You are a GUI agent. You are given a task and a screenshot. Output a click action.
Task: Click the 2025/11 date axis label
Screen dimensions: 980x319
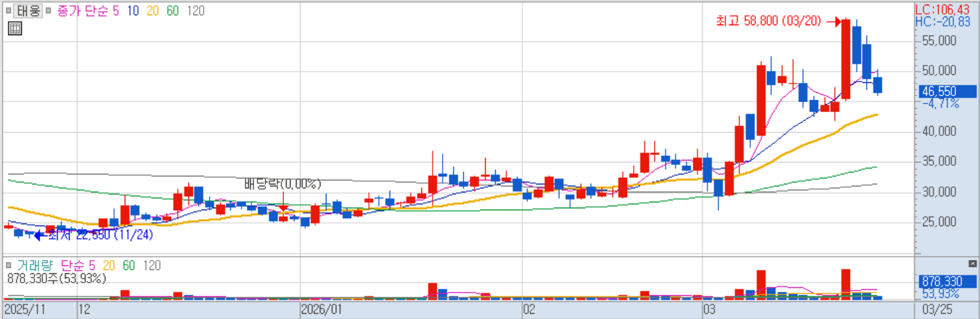point(25,309)
